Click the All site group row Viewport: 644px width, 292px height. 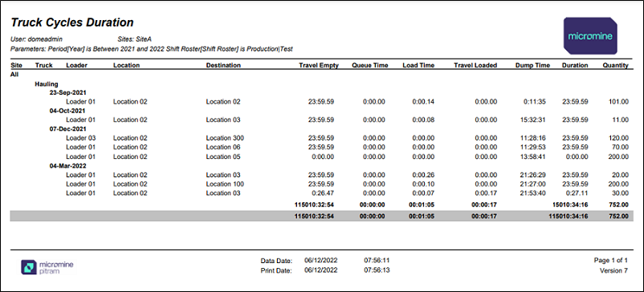(x=14, y=75)
